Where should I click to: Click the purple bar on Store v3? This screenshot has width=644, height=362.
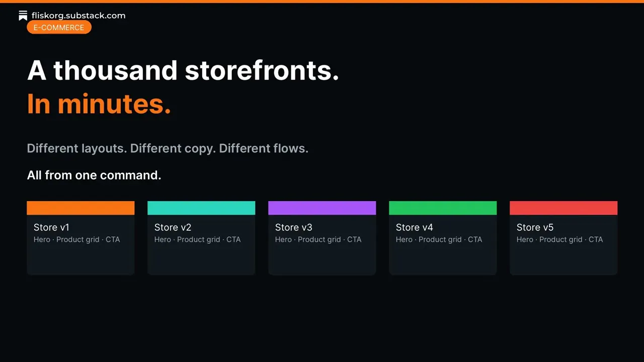[x=322, y=208]
